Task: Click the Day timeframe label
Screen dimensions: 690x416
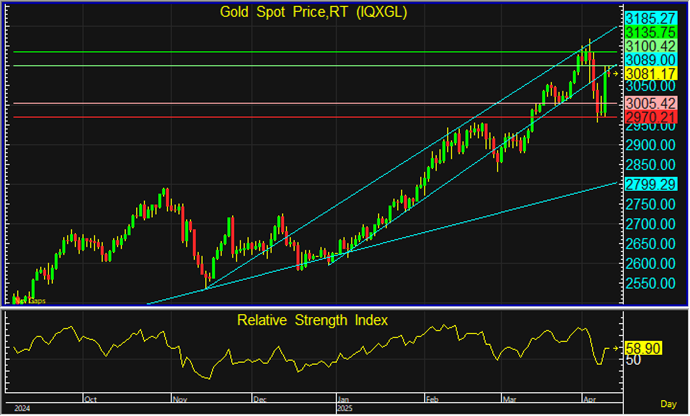Action: [668, 404]
